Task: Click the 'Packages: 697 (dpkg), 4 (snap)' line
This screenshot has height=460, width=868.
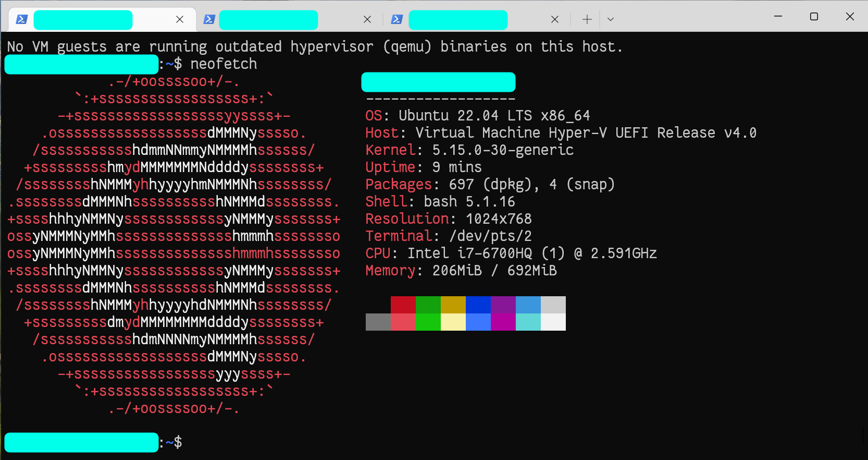Action: [490, 184]
